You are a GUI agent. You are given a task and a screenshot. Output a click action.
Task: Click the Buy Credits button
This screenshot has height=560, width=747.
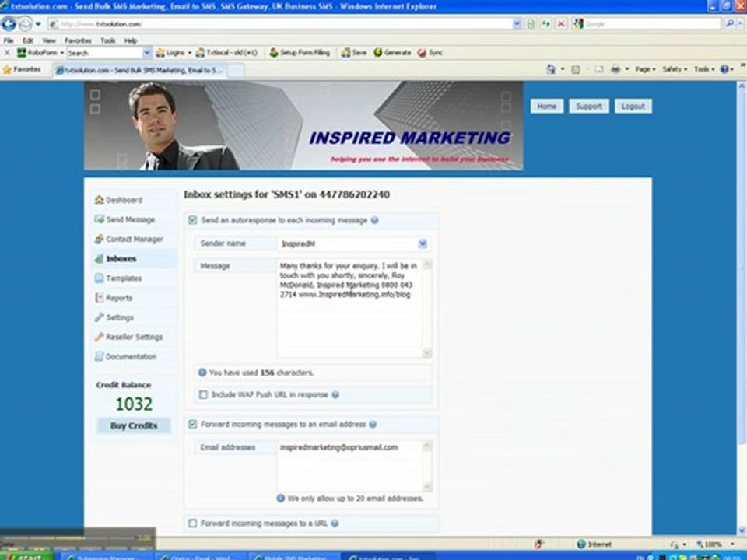tap(133, 425)
